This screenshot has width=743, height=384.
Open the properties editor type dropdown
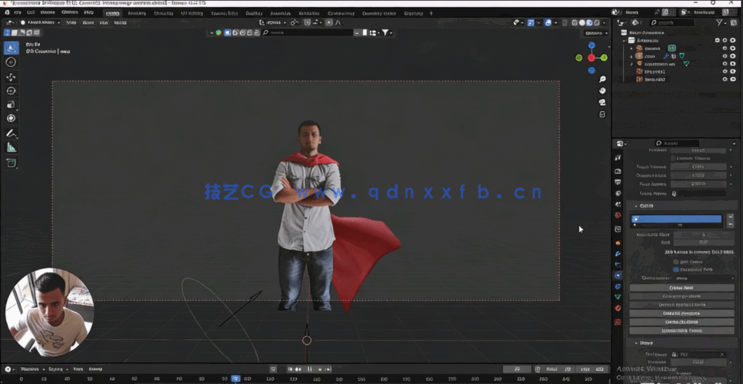pyautogui.click(x=620, y=143)
